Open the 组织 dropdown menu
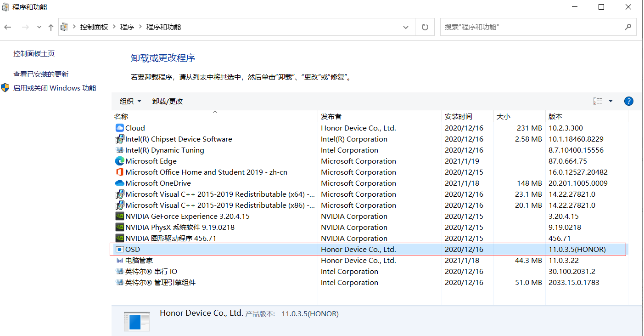644x336 pixels. point(130,101)
